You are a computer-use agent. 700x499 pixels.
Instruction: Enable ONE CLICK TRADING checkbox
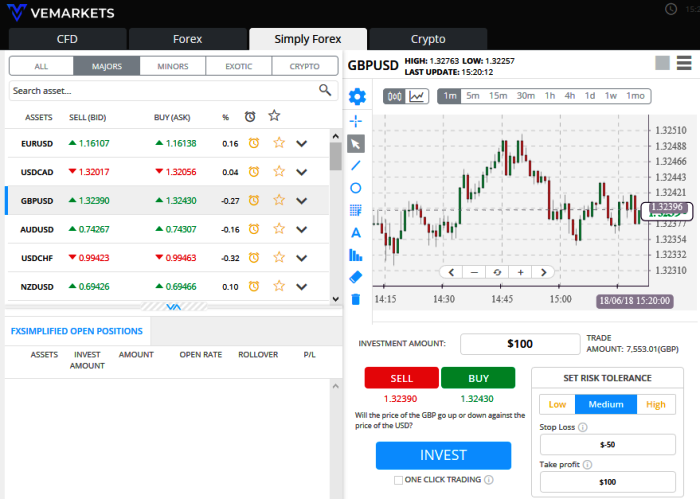click(398, 480)
